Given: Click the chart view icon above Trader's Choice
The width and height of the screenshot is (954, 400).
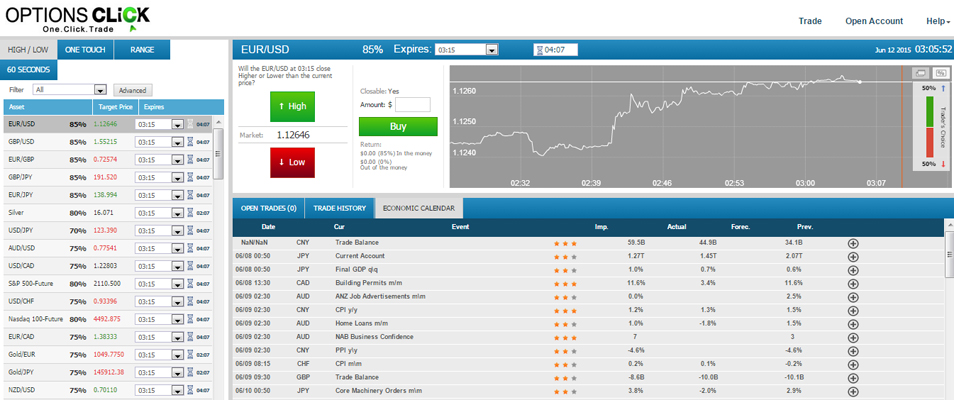Looking at the screenshot, I should [x=921, y=73].
